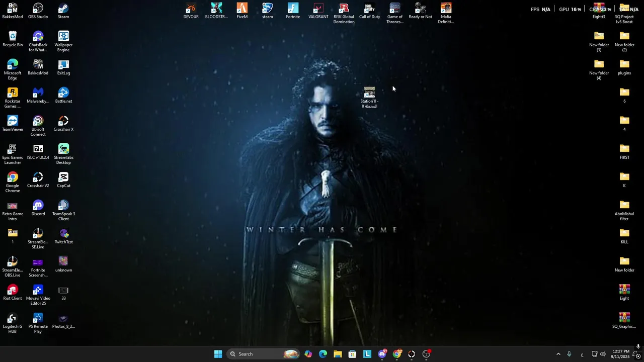Open Crosshair X desktop icon
The height and width of the screenshot is (362, 644).
tap(63, 124)
